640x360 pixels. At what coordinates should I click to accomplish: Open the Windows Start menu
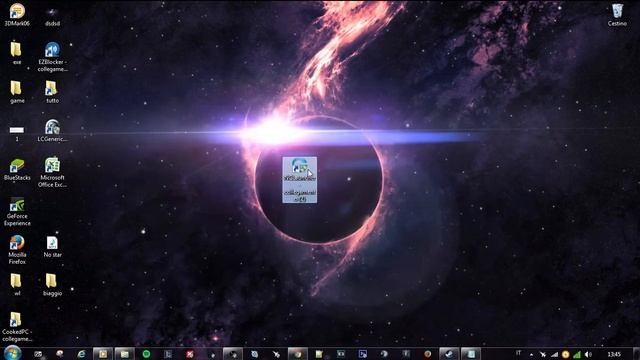pyautogui.click(x=12, y=353)
